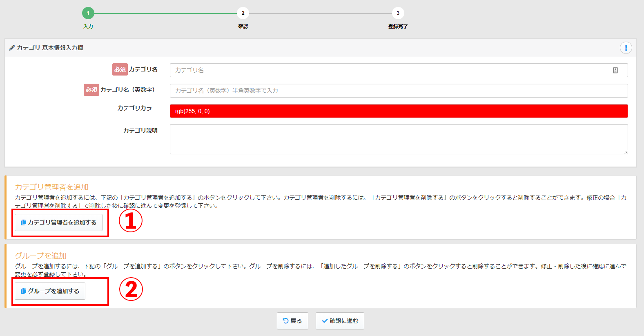Click the カテゴリ管理者を追加 section heading
This screenshot has height=336, width=644.
[51, 187]
